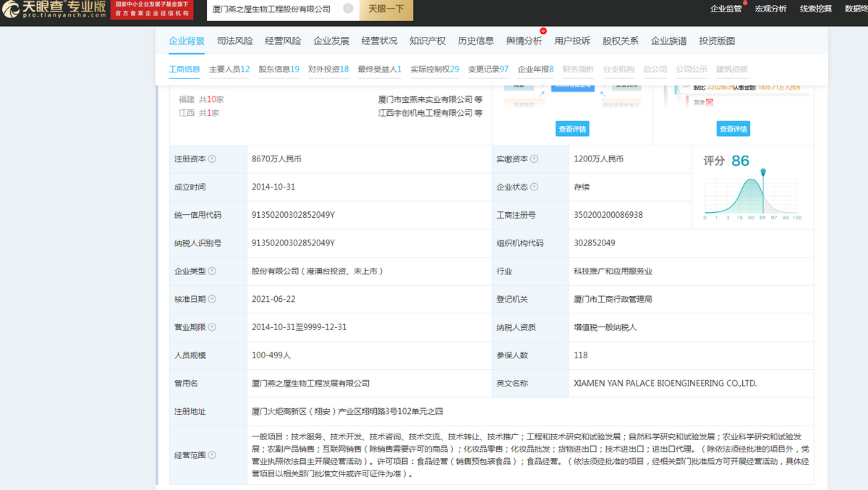The width and height of the screenshot is (868, 490).
Task: Open 宏观分析 in the top navigation
Action: point(771,9)
